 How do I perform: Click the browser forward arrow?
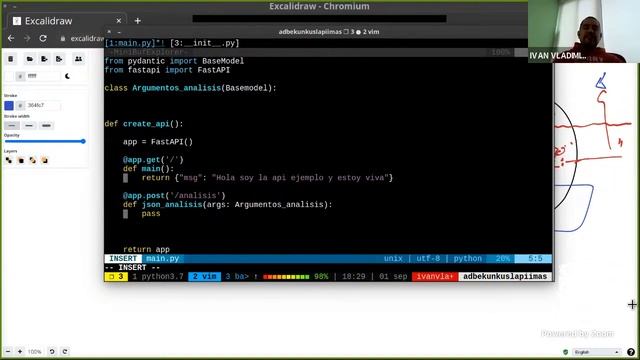coord(27,38)
